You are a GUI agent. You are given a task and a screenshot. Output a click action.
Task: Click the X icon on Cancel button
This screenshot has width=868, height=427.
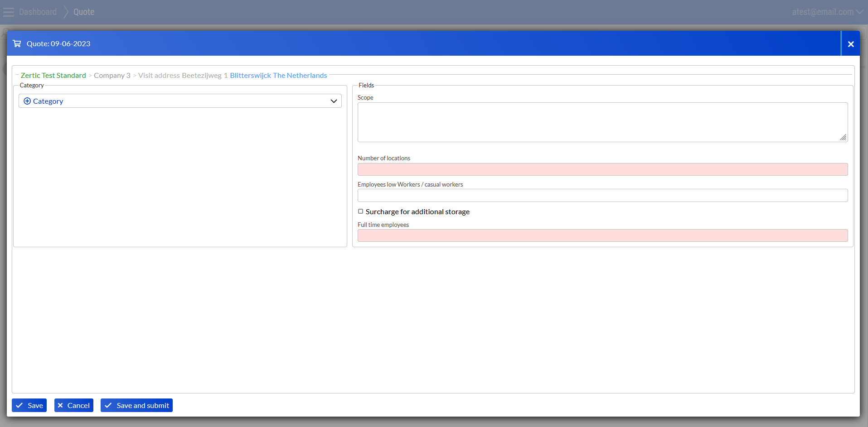(60, 405)
